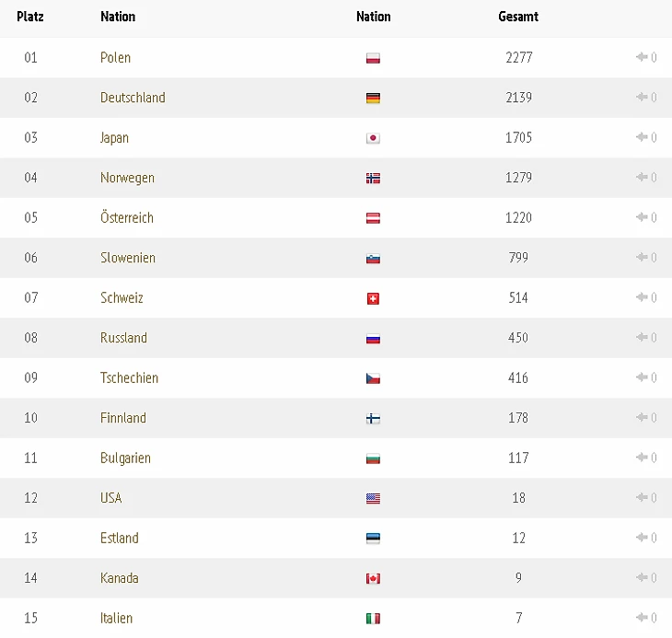Select the Japan flag icon
The image size is (672, 638).
[x=373, y=138]
